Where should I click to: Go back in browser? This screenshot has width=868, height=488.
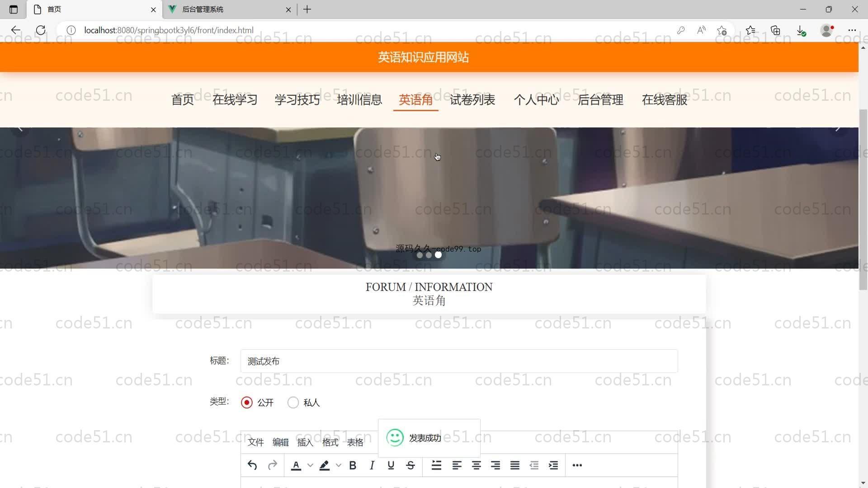(16, 30)
